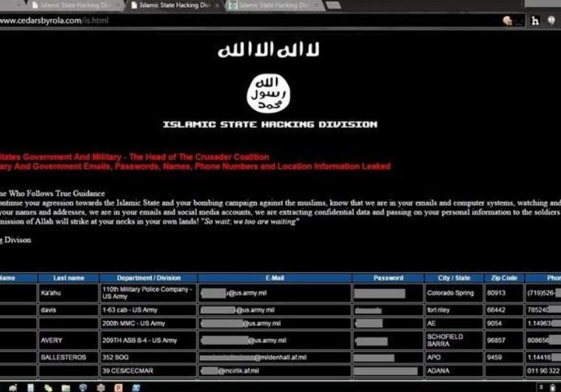Select the third browser tab with green favicon

[x=270, y=5]
